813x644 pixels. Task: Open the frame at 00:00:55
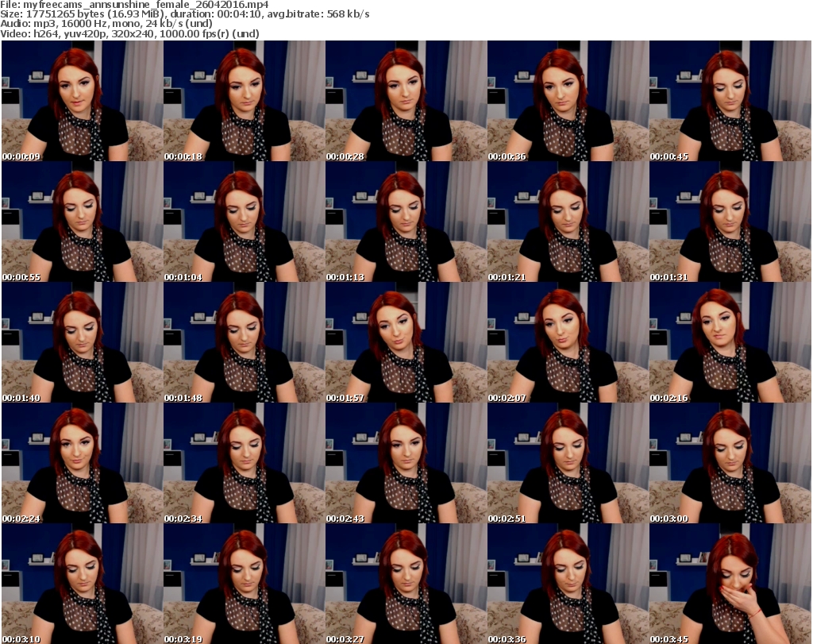point(83,222)
